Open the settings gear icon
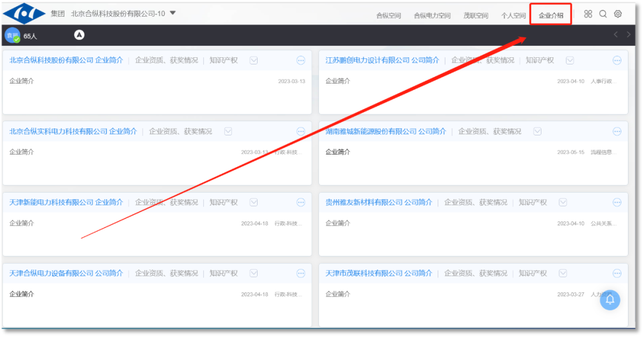 tap(618, 14)
